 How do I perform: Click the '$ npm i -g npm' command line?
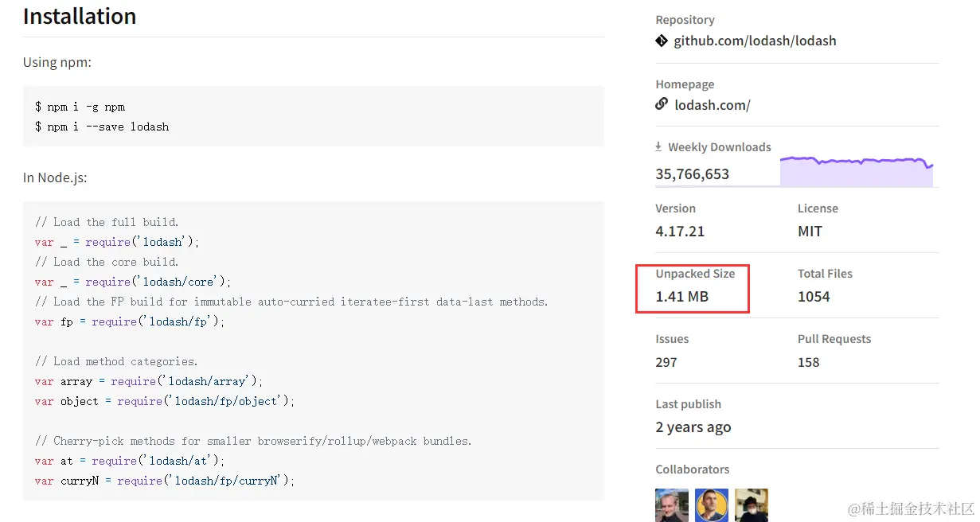[80, 107]
